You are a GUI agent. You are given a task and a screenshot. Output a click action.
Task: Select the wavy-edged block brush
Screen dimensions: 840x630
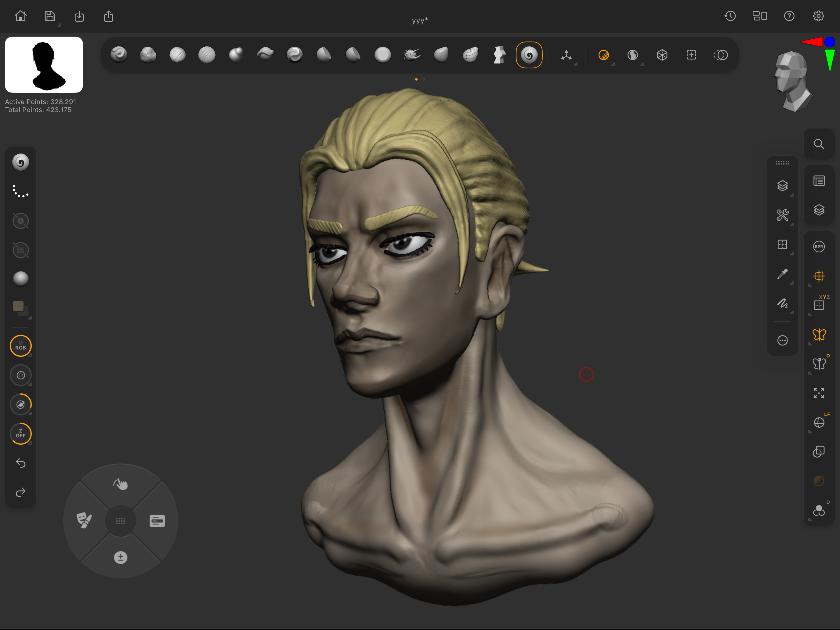tap(499, 55)
